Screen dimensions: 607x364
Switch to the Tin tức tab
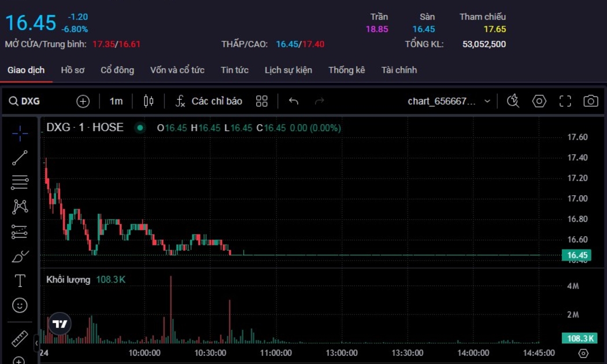click(x=234, y=70)
